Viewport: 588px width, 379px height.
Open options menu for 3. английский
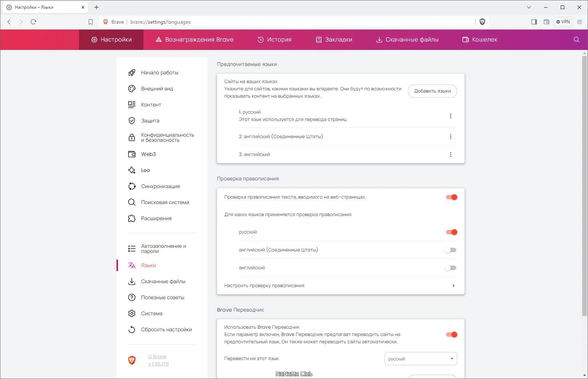[451, 155]
